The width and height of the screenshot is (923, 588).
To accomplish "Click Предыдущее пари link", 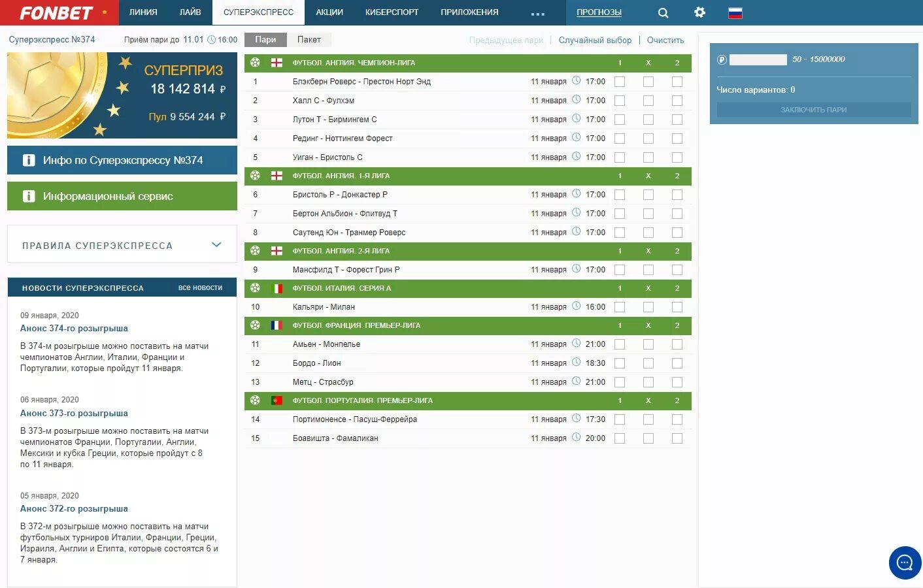I will 506,40.
